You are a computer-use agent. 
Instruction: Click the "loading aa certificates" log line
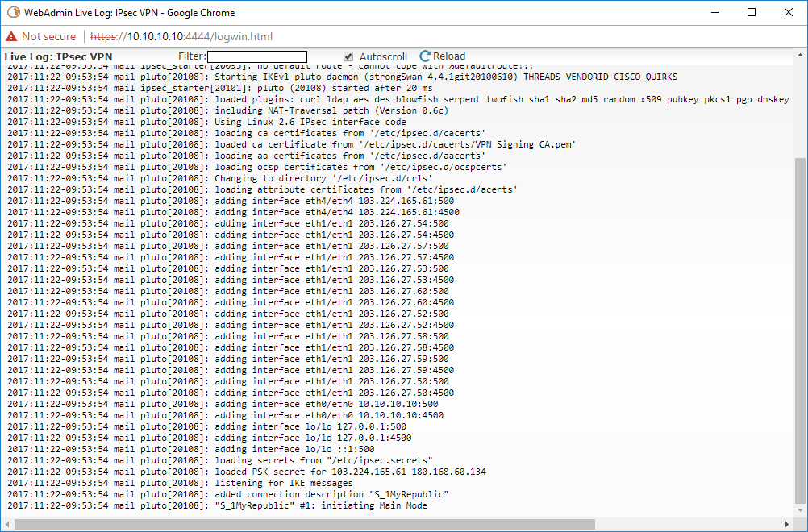click(x=246, y=156)
